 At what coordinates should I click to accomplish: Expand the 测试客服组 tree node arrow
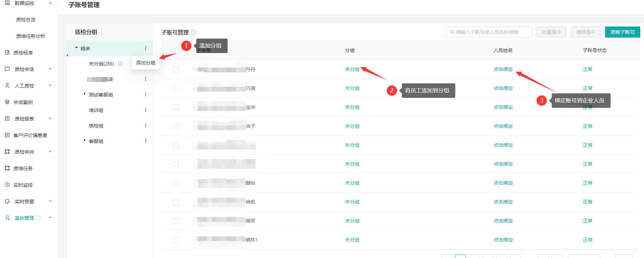point(84,94)
